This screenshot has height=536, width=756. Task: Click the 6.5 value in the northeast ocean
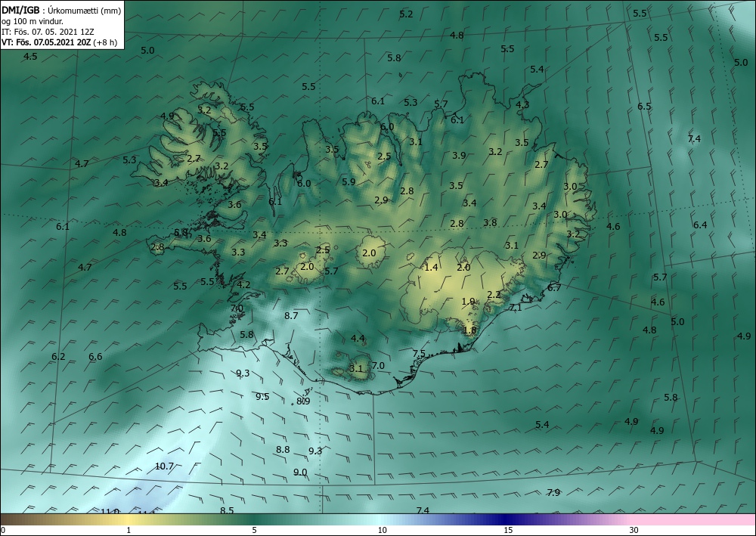pyautogui.click(x=644, y=106)
